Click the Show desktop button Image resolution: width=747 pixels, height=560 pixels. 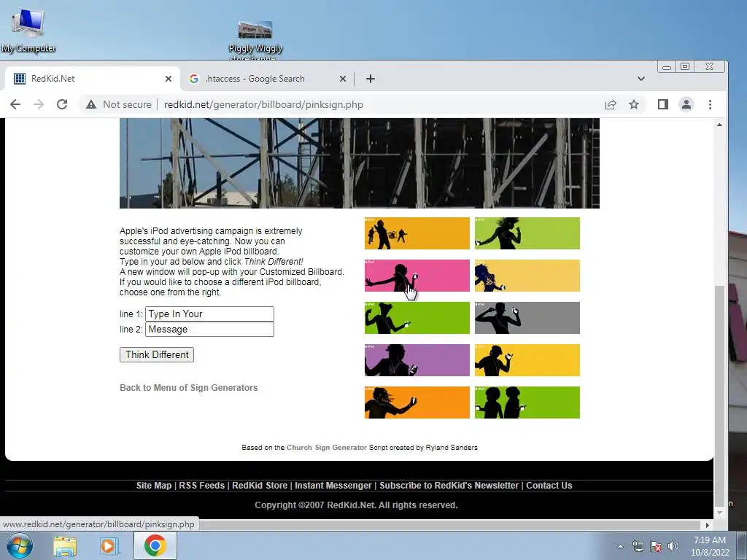[x=742, y=545]
